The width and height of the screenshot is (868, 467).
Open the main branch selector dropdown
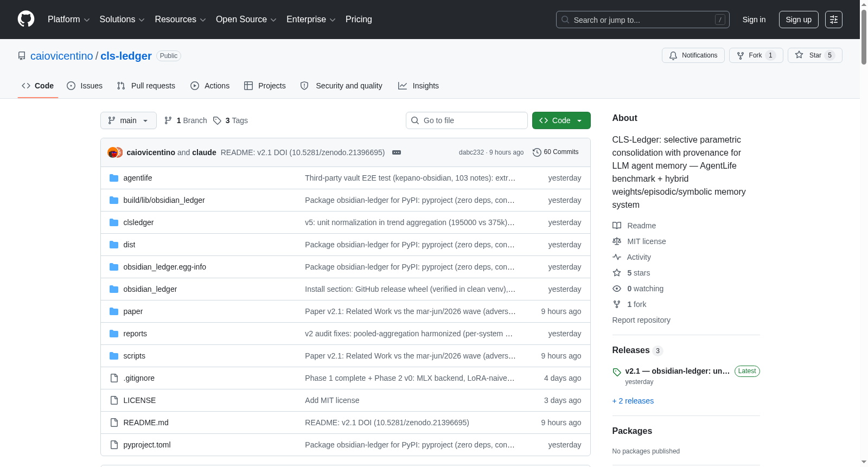(x=129, y=120)
